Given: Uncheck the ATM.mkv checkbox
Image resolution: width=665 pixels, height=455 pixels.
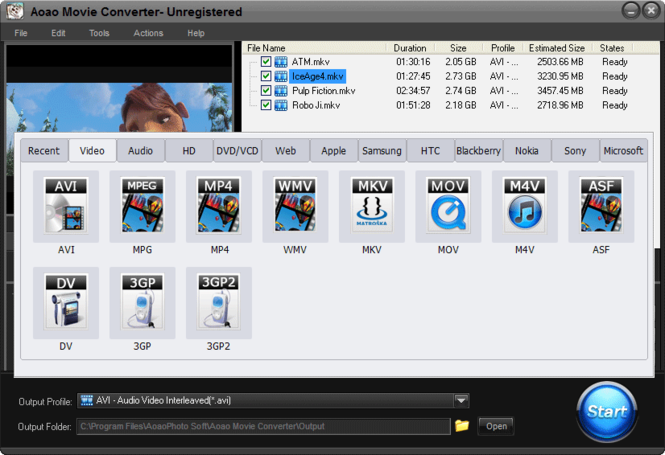Looking at the screenshot, I should [x=266, y=61].
